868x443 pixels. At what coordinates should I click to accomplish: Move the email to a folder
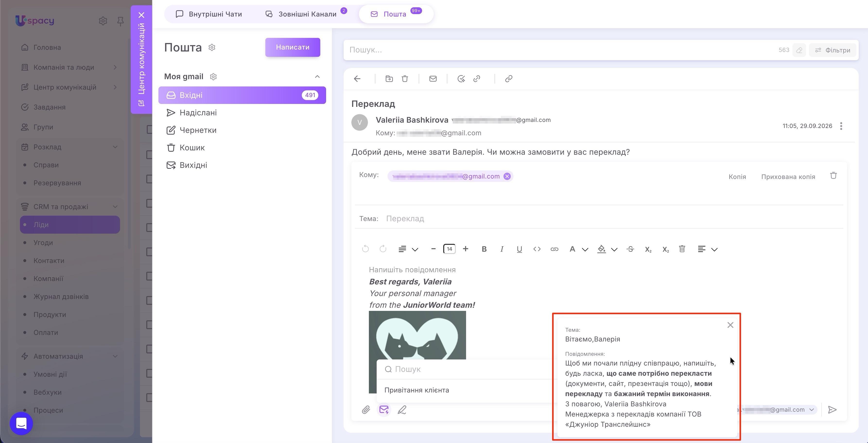point(389,79)
